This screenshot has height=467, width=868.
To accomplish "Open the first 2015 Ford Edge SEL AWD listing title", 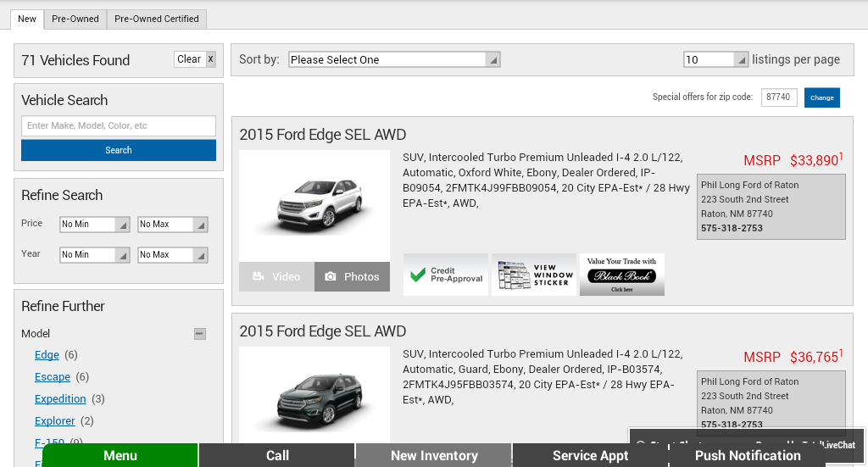I will (323, 135).
